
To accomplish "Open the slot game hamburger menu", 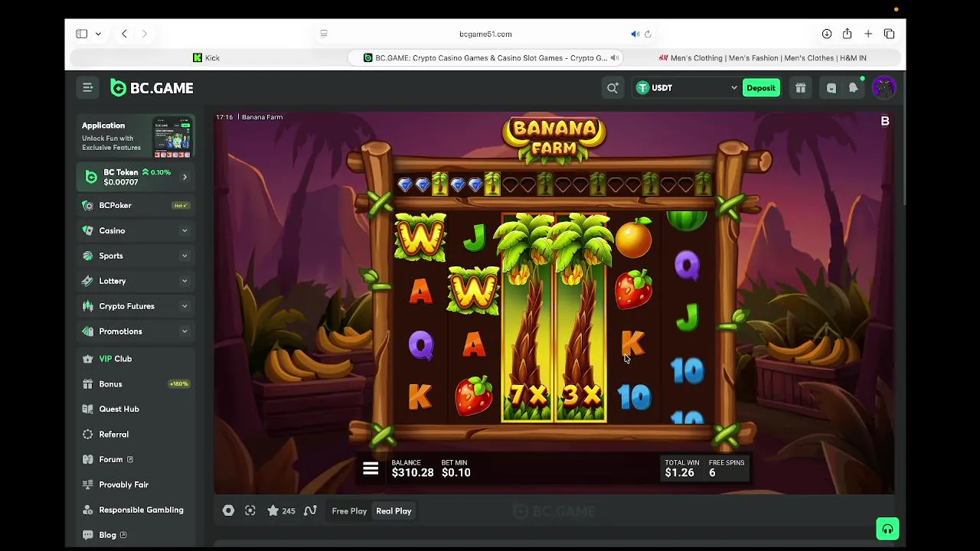I will [371, 469].
